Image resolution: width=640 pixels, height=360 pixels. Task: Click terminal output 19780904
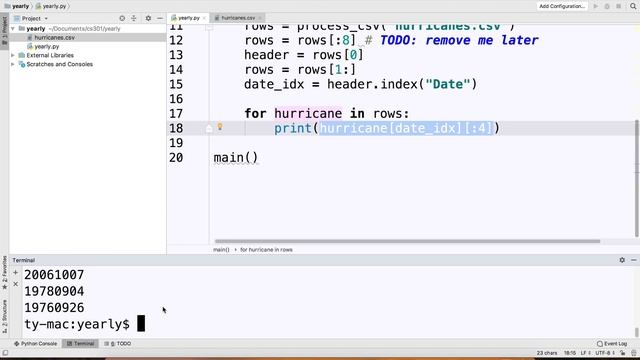point(54,291)
